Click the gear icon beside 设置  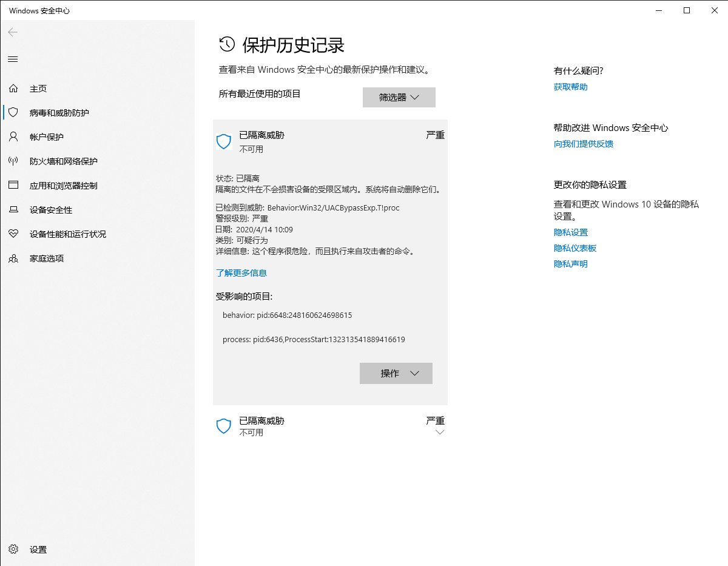(13, 549)
